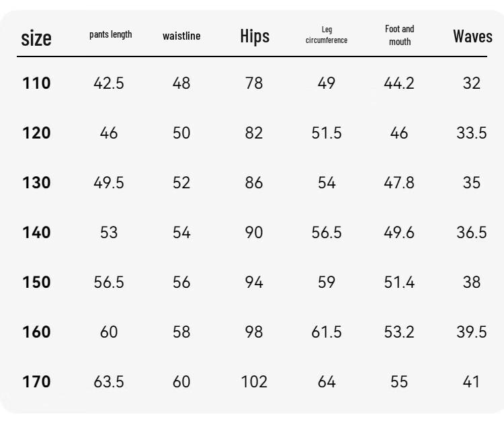The image size is (504, 423).
Task: Click the size 120 row label
Action: (x=36, y=133)
